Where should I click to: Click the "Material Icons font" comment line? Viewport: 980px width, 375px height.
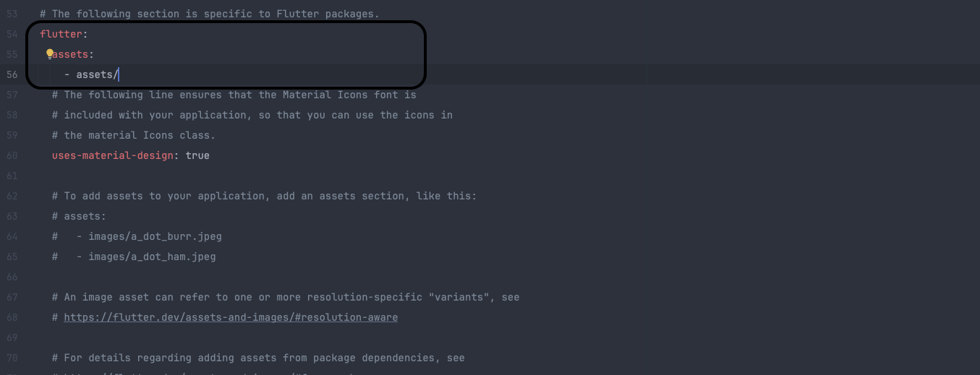[234, 95]
